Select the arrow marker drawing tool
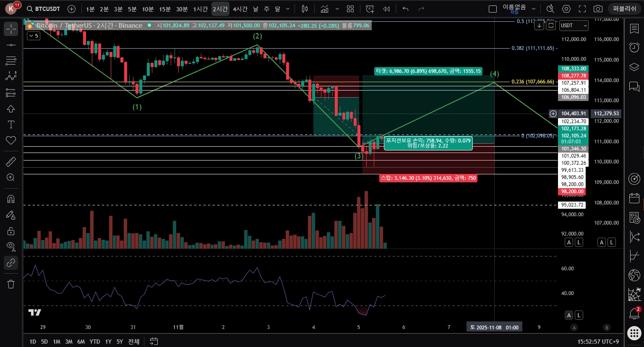The height and width of the screenshot is (347, 644). click(11, 109)
